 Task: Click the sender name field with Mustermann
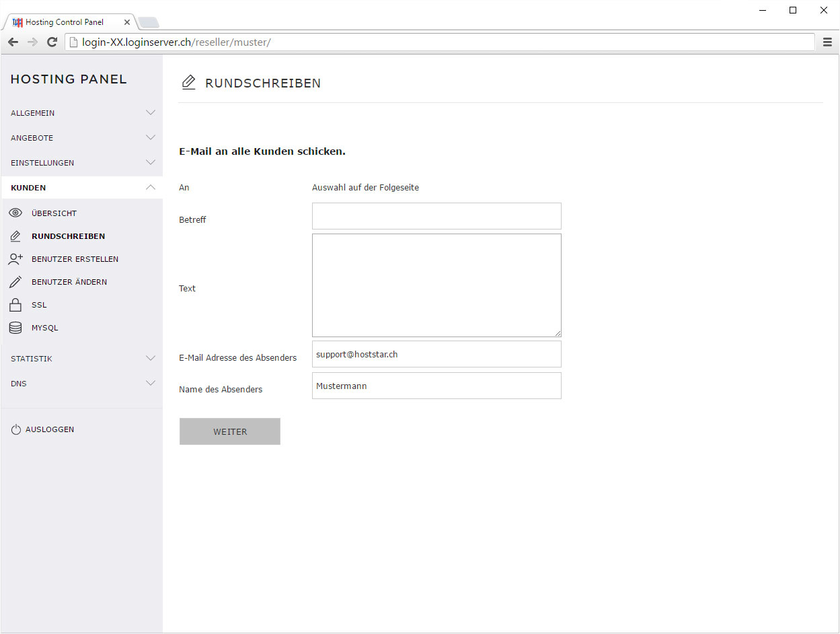pos(436,386)
